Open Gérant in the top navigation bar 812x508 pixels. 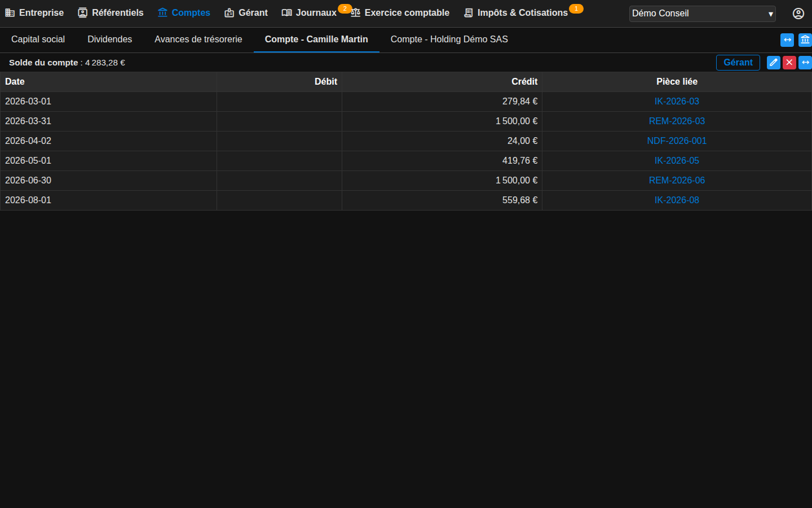[x=246, y=13]
